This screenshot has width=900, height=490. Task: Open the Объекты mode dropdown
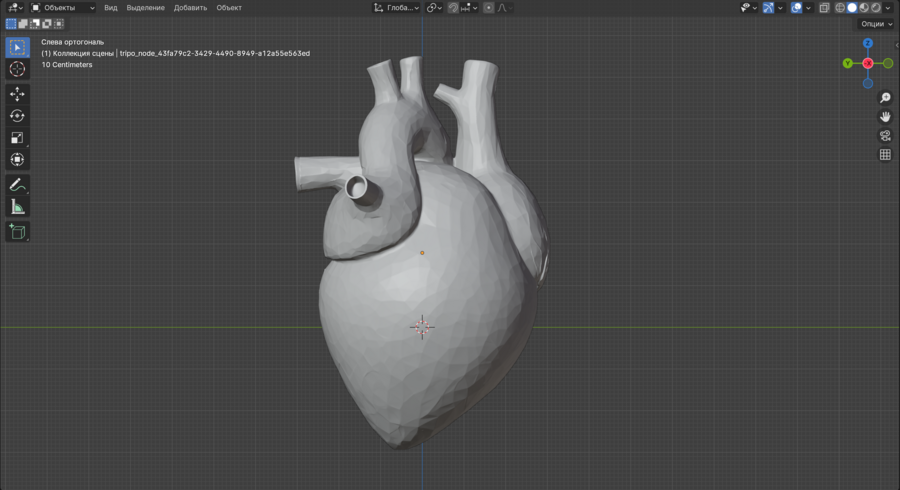click(63, 8)
